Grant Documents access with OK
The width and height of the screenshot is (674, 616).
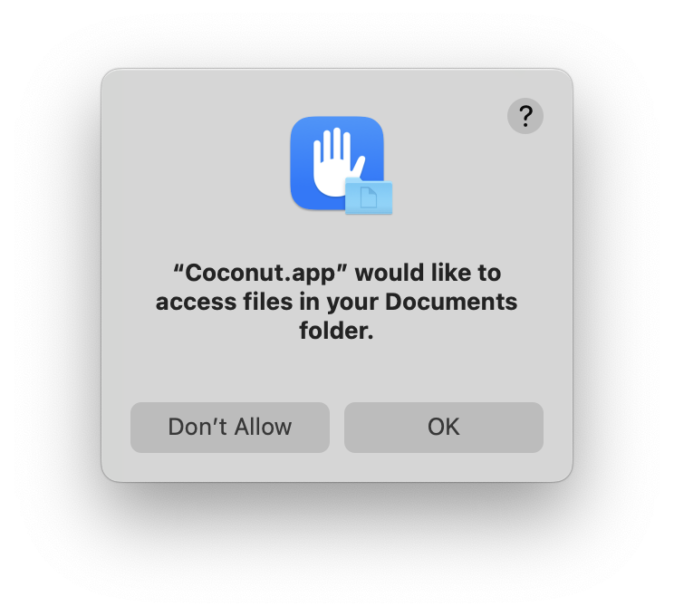point(444,428)
